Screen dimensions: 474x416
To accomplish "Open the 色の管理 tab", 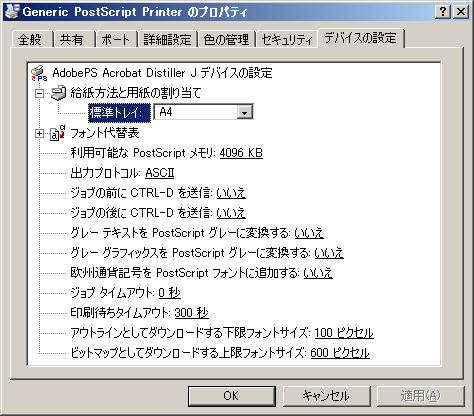I will click(x=226, y=40).
